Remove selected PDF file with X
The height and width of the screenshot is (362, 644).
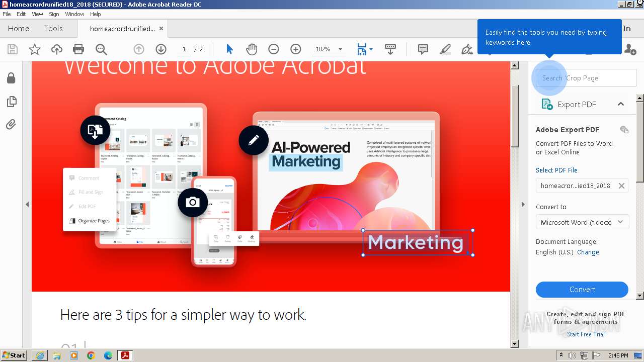622,186
